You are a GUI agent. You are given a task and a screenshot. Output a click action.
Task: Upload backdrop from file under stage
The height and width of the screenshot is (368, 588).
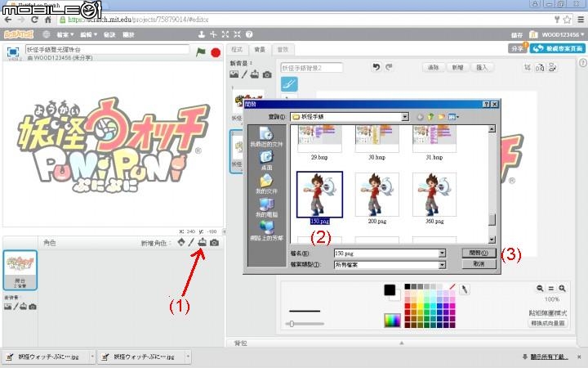[x=23, y=307]
